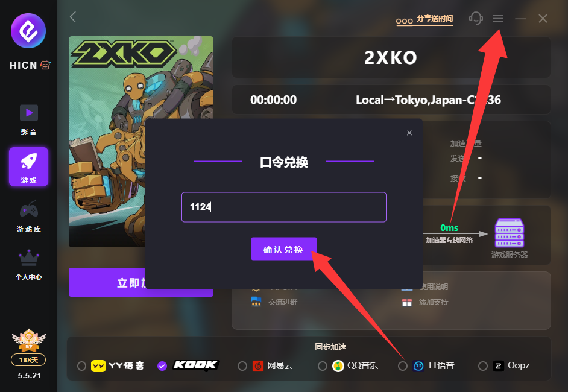The width and height of the screenshot is (568, 392).
Task: Click the game server icon
Action: tap(510, 233)
